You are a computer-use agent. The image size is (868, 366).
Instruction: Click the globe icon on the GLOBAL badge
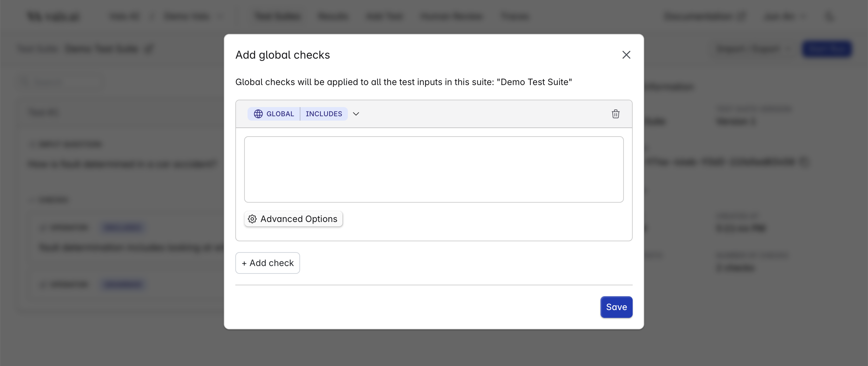click(258, 114)
